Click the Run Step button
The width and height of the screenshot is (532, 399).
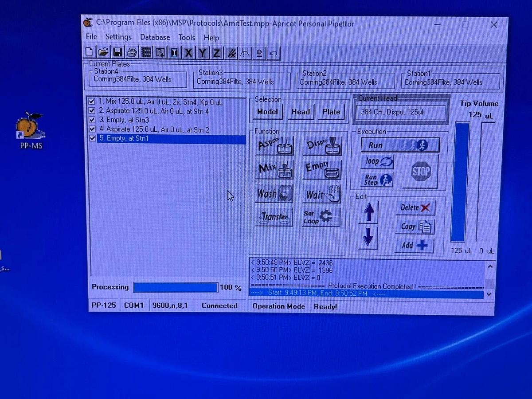pyautogui.click(x=377, y=180)
